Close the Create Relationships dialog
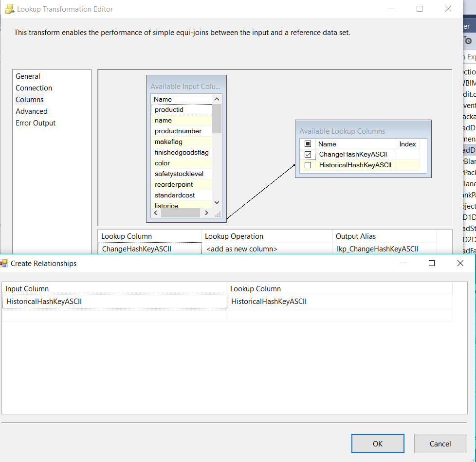476x462 pixels. click(x=460, y=263)
